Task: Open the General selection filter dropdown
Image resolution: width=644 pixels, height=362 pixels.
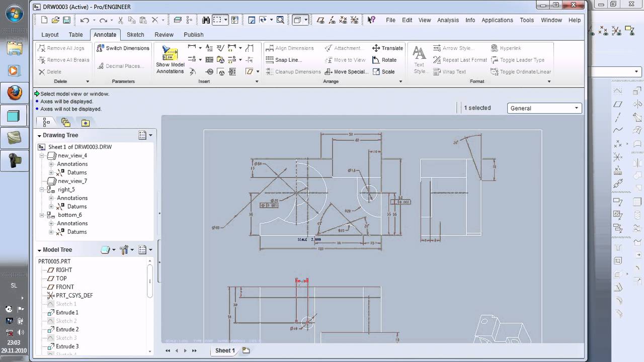Action: point(544,108)
